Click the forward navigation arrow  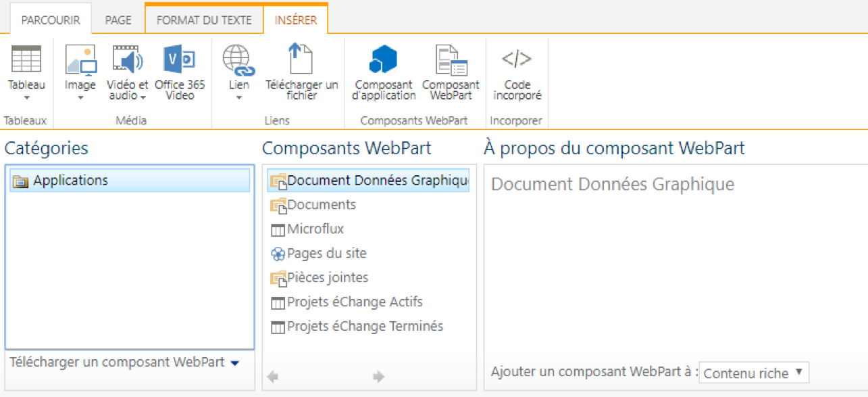tap(378, 376)
